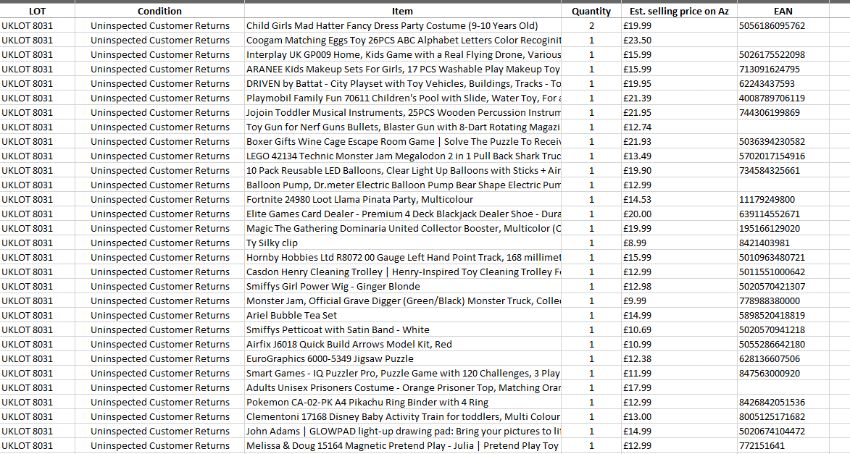Click the £23.50 price cell
Image resolution: width=850 pixels, height=454 pixels.
(x=679, y=40)
